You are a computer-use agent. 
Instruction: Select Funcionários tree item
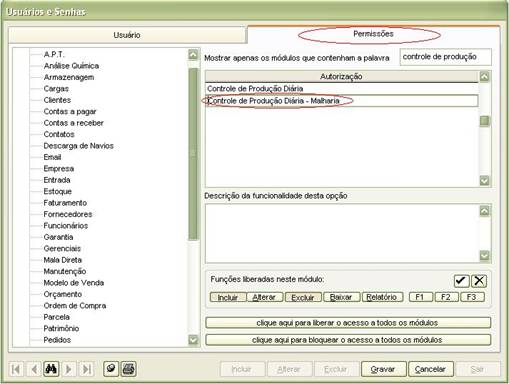pos(66,225)
